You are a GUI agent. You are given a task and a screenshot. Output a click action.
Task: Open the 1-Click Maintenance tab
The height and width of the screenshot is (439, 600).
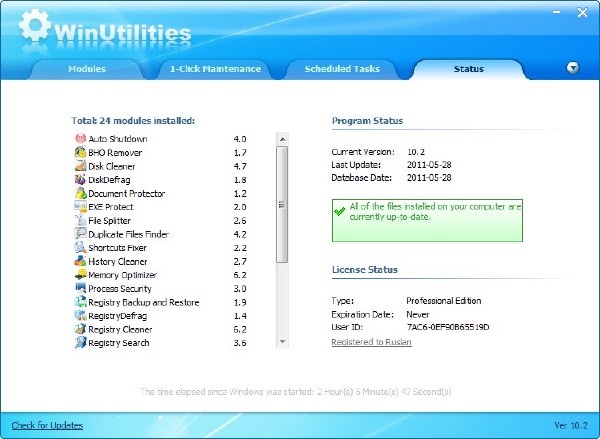(215, 69)
